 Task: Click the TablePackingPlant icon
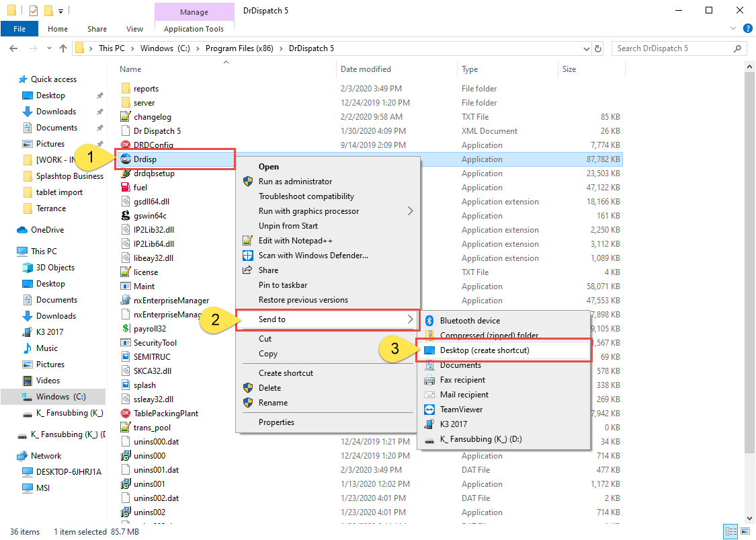point(126,413)
